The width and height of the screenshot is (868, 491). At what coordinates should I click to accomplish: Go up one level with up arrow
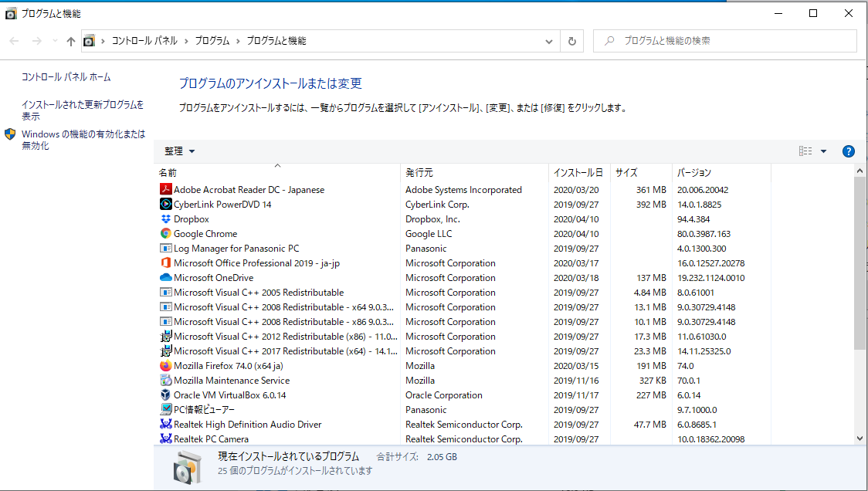coord(70,41)
